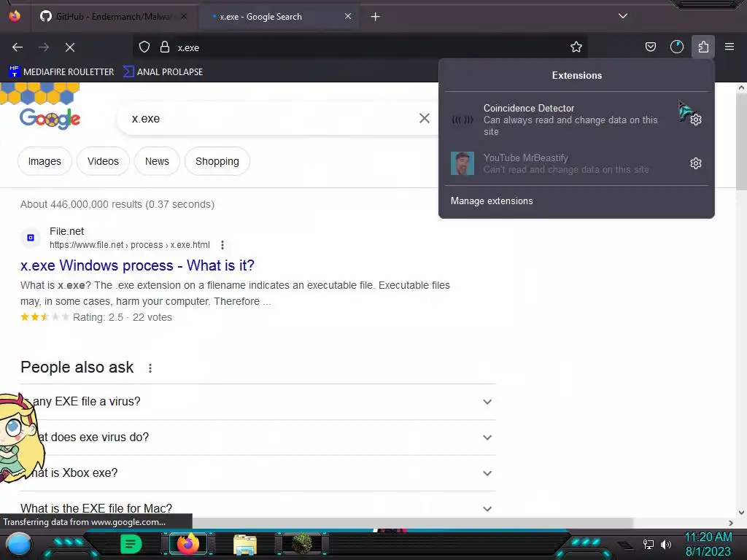Open the Firefox hamburger menu
Viewport: 747px width, 560px height.
(x=729, y=47)
